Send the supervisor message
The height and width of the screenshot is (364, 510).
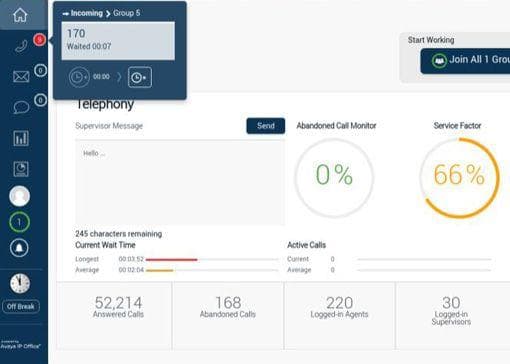coord(266,126)
